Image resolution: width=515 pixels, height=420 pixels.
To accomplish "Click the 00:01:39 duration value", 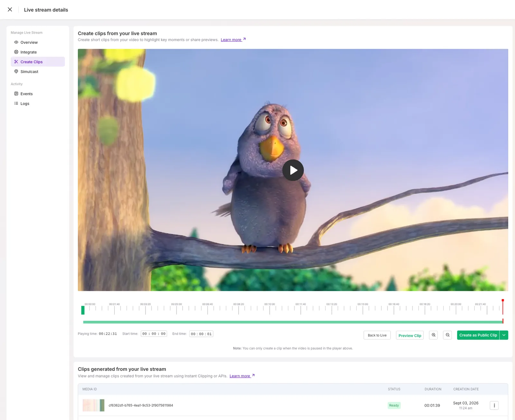I will pos(432,406).
